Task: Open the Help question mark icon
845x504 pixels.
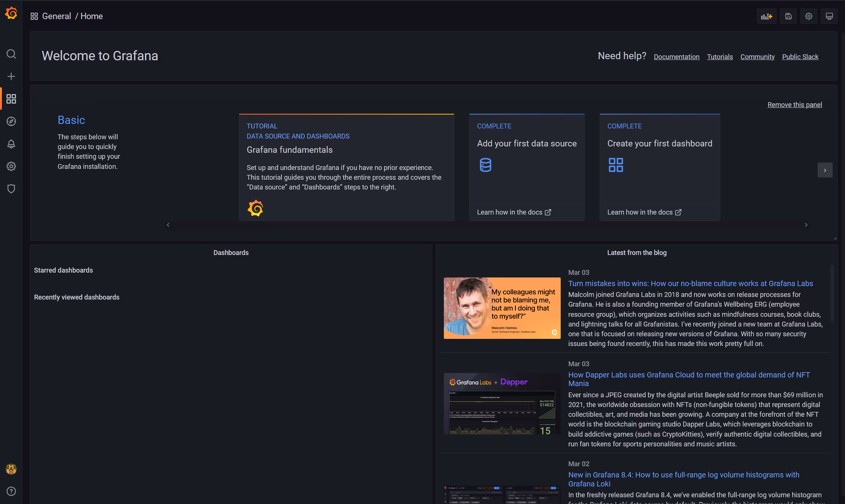Action: coord(11,491)
